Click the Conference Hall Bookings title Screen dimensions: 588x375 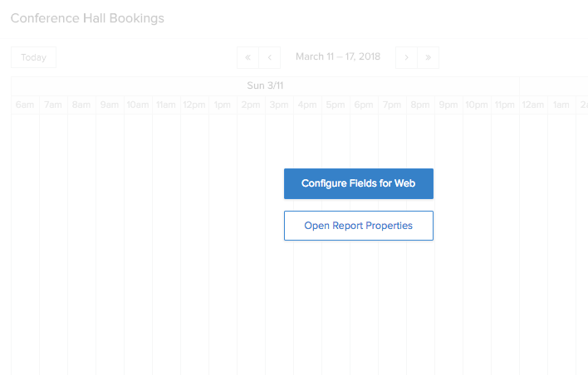[87, 18]
